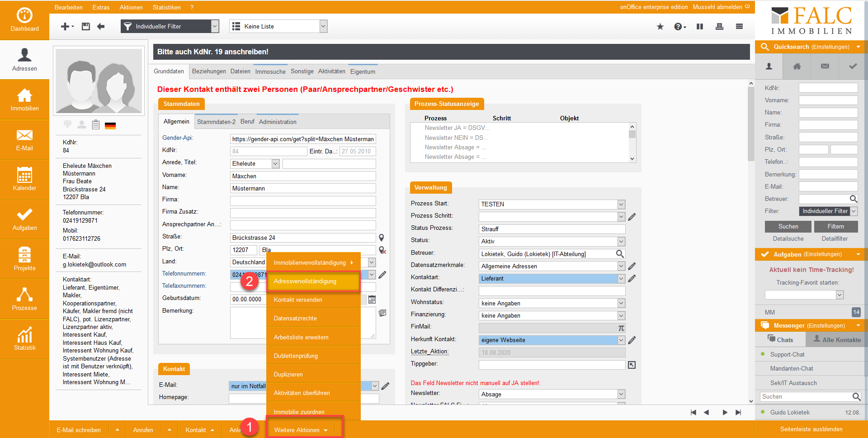Click the map pin next to Straße
This screenshot has width=868, height=438.
pos(382,238)
